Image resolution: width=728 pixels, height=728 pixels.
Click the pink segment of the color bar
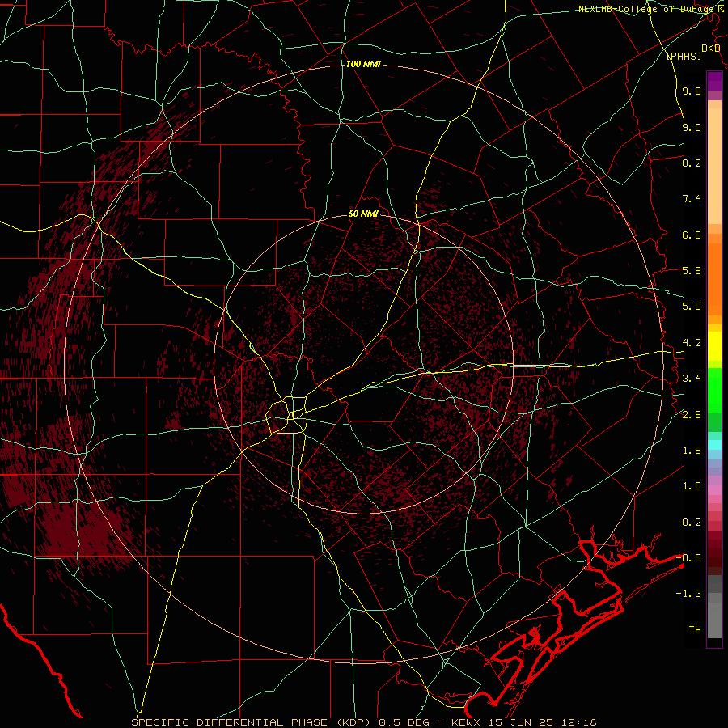(714, 490)
